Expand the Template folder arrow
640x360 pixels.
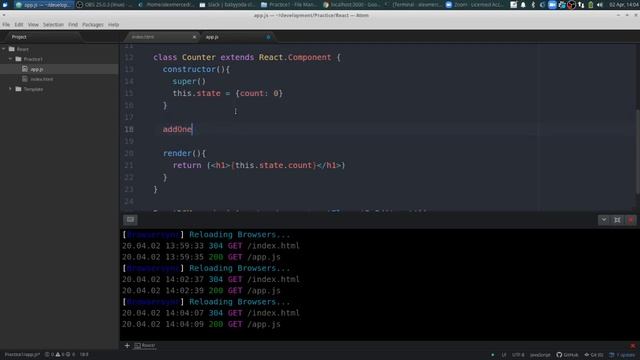(10, 89)
